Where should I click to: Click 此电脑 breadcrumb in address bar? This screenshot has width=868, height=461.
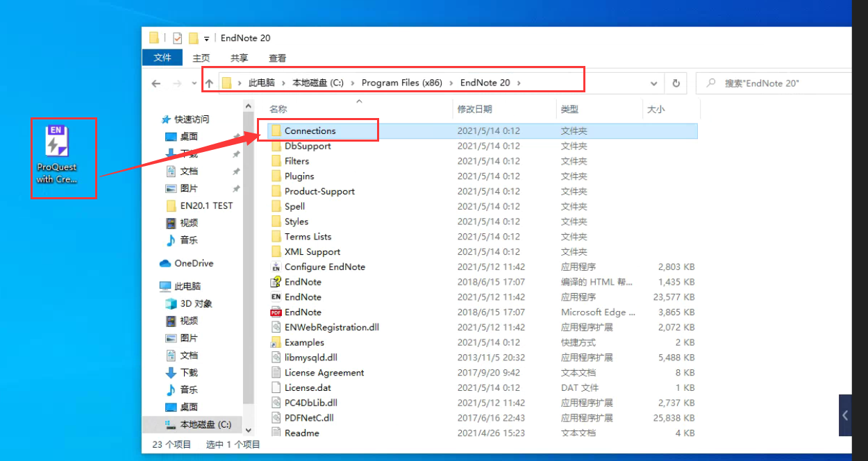[262, 83]
